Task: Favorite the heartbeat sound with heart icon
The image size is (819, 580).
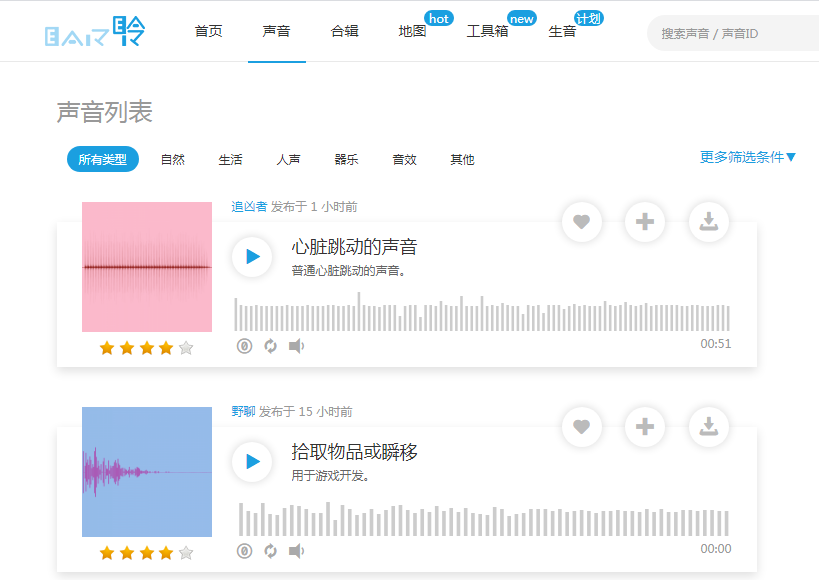Action: pos(582,222)
